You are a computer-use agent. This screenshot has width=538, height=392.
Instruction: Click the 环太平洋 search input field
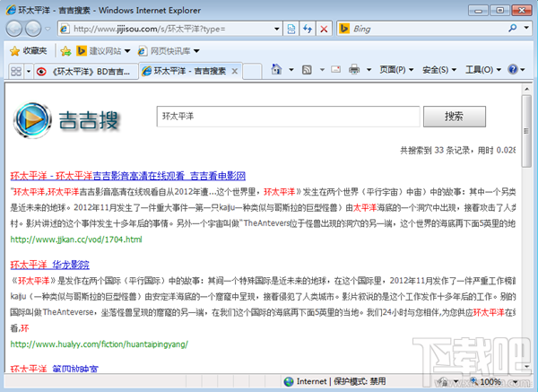[288, 117]
